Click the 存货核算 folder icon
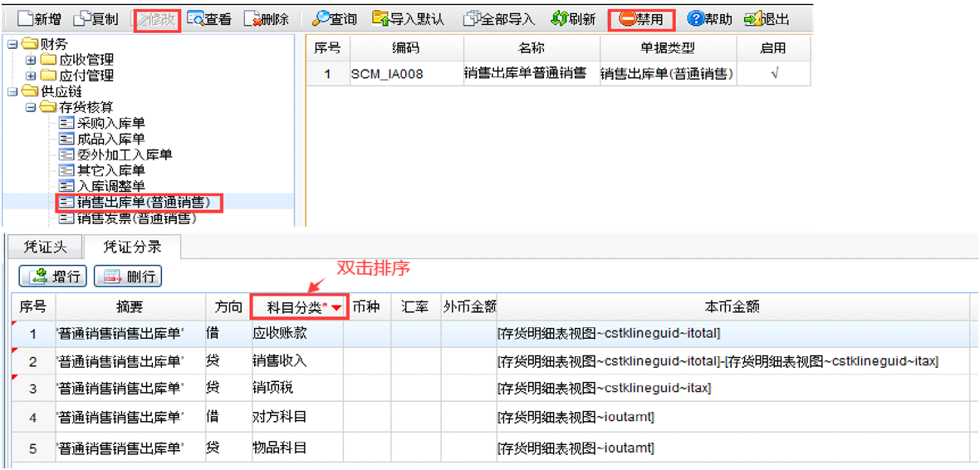This screenshot has width=980, height=470. [47, 107]
